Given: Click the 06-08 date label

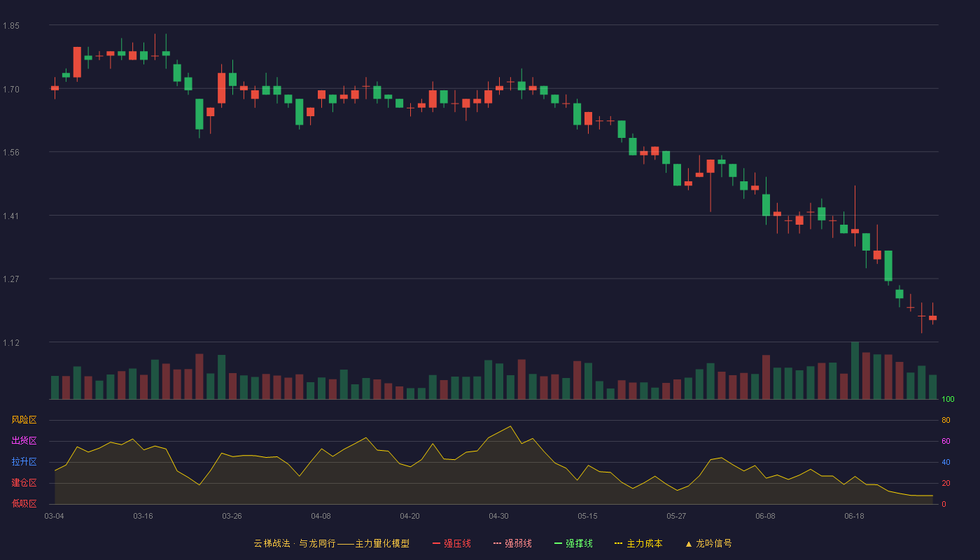Looking at the screenshot, I should [x=765, y=516].
